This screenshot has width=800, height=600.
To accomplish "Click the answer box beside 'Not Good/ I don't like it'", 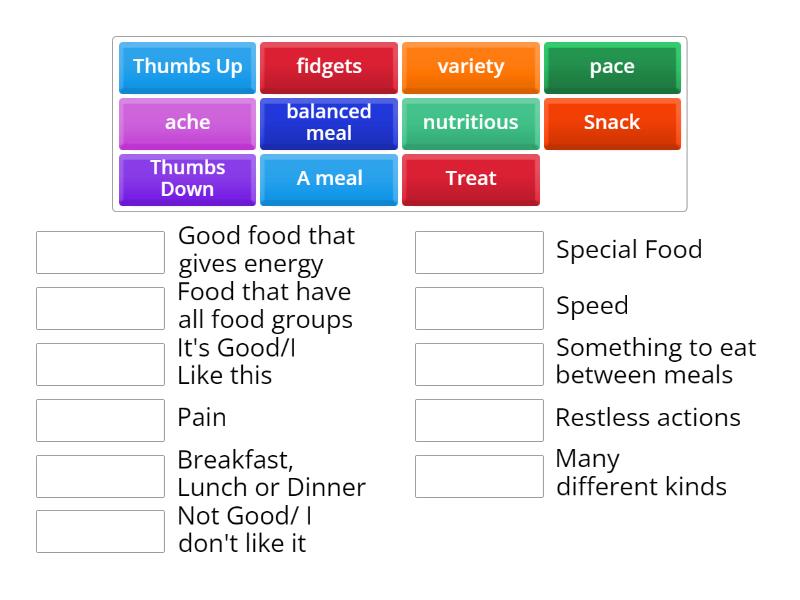I will (99, 531).
